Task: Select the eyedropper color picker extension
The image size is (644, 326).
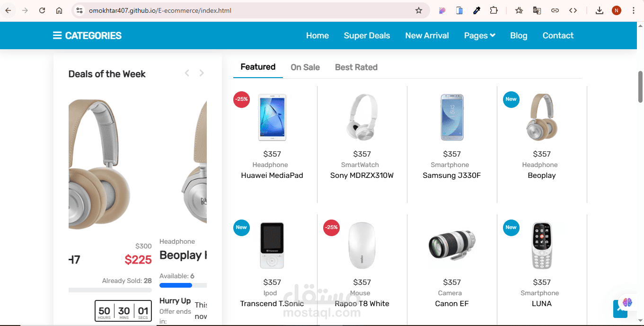Action: point(477,10)
